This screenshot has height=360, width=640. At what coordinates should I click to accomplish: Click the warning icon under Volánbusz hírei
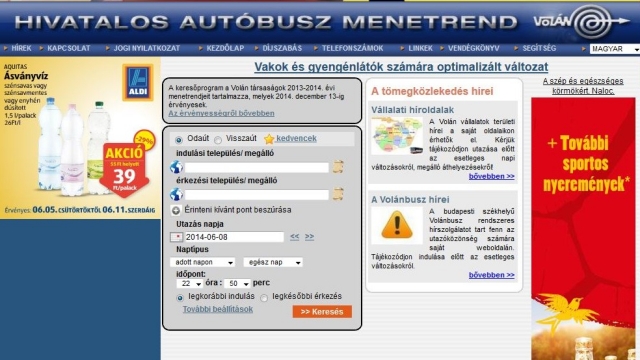click(397, 225)
